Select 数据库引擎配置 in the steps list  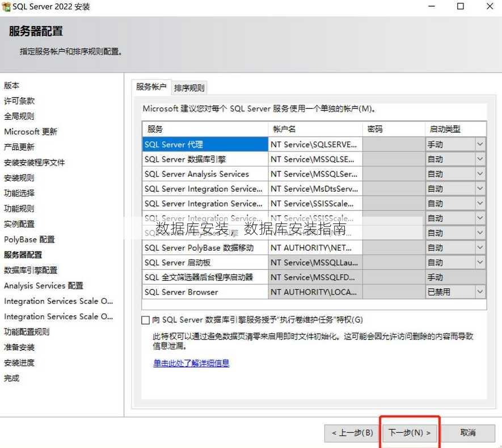pyautogui.click(x=31, y=270)
